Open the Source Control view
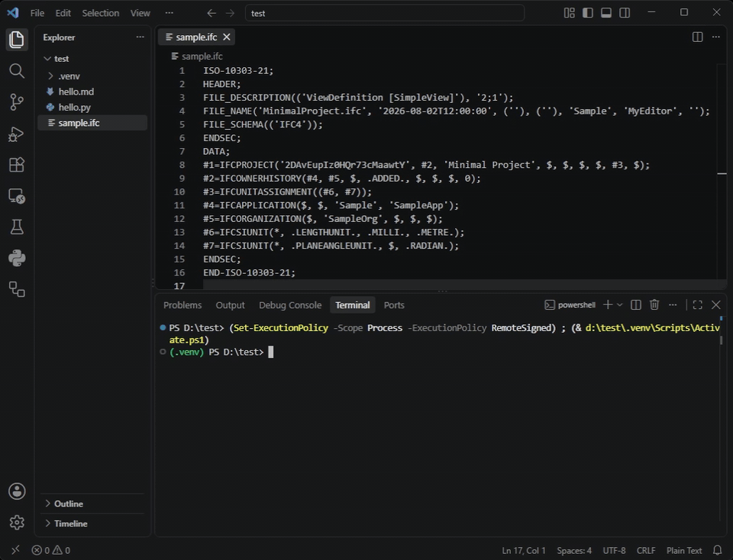 (x=17, y=102)
